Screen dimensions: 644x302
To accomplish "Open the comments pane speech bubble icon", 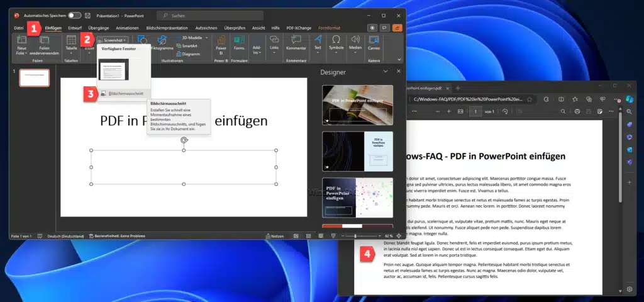I will click(385, 28).
